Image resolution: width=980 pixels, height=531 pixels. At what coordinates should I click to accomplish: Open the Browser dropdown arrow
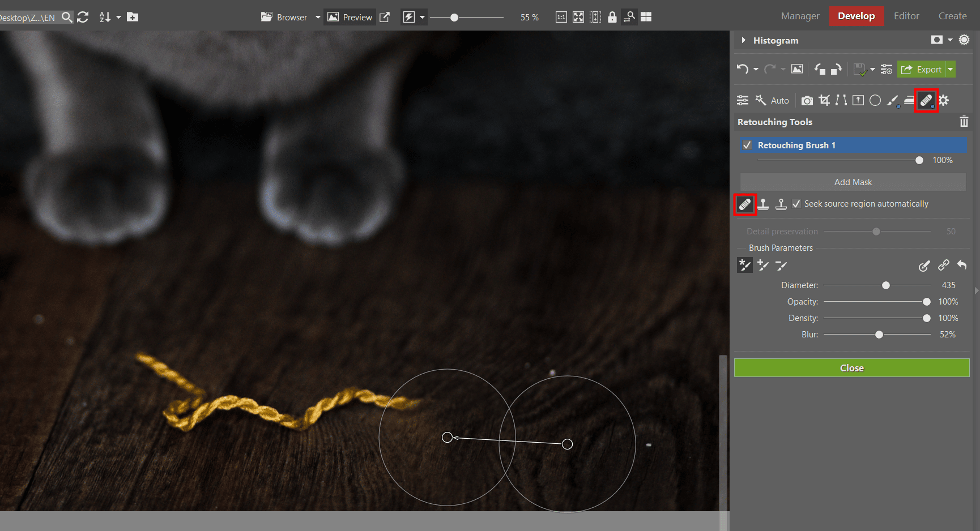(x=318, y=17)
